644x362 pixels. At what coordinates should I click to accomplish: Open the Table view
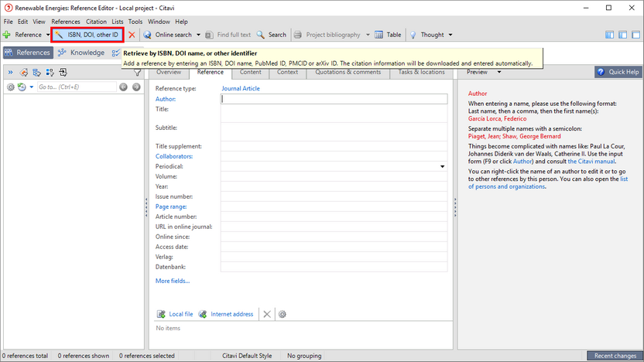[388, 35]
